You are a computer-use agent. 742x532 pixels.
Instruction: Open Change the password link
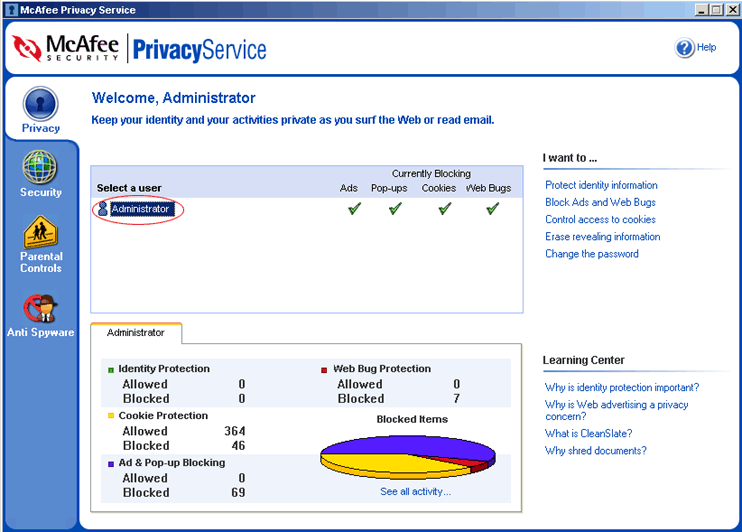(x=592, y=254)
